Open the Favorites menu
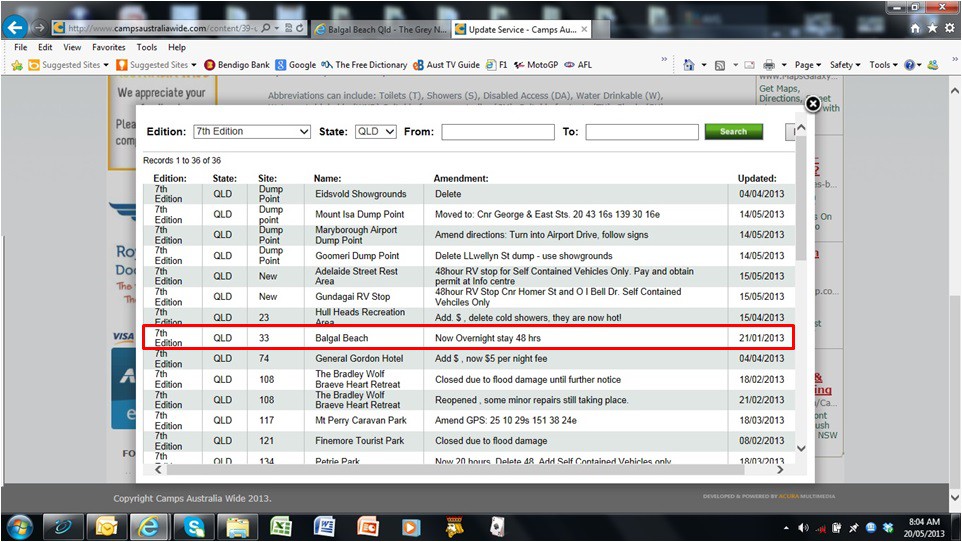962x542 pixels. point(109,47)
